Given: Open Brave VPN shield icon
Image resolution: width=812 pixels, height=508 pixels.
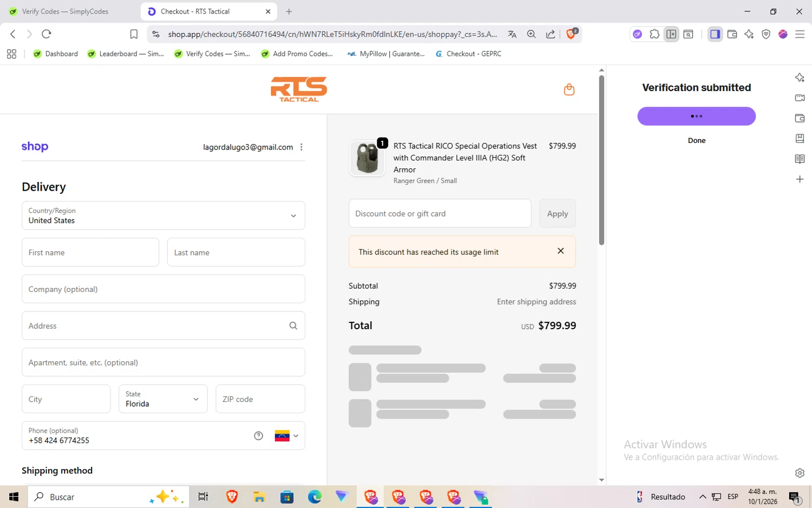Looking at the screenshot, I should [x=766, y=34].
